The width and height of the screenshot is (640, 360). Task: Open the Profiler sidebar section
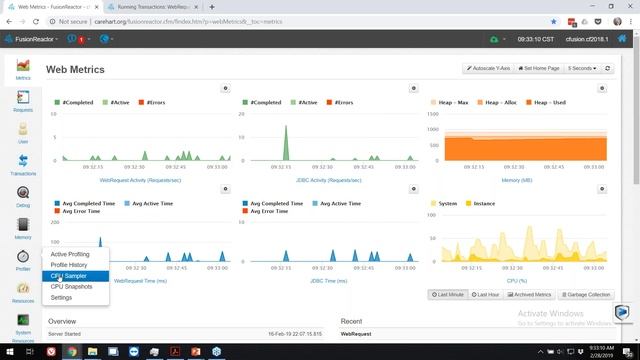[23, 260]
